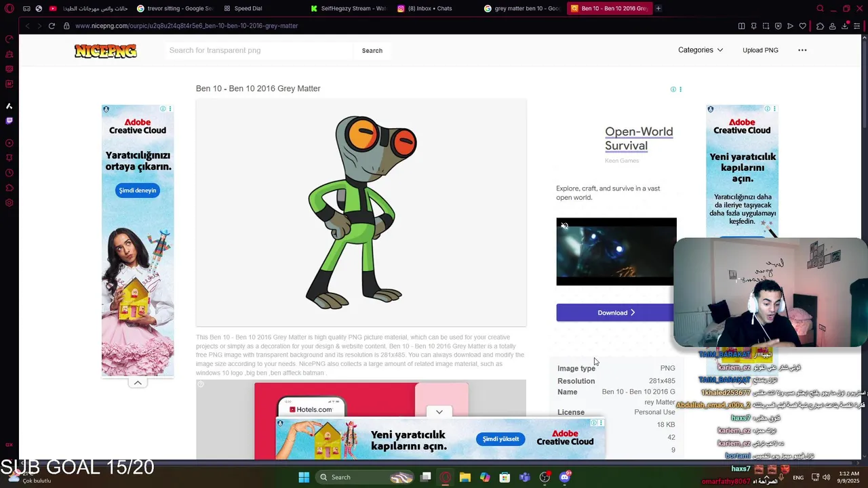Click Şimdi deneyin on left Adobe ad
This screenshot has height=488, width=868.
point(138,190)
